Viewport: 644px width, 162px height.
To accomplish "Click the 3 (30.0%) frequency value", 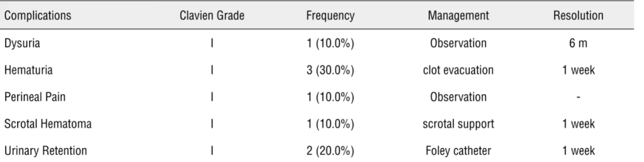I will tap(331, 70).
